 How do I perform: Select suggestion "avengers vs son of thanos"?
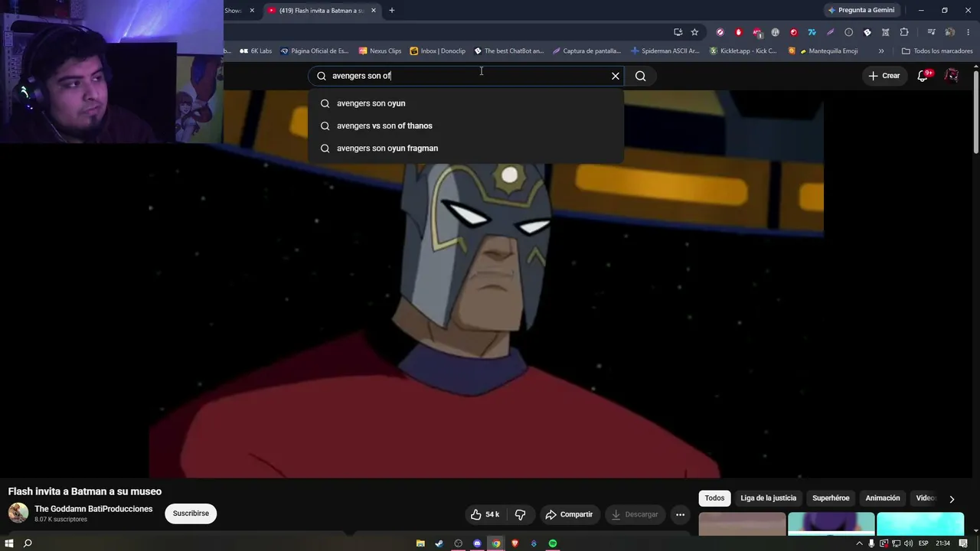(x=466, y=126)
